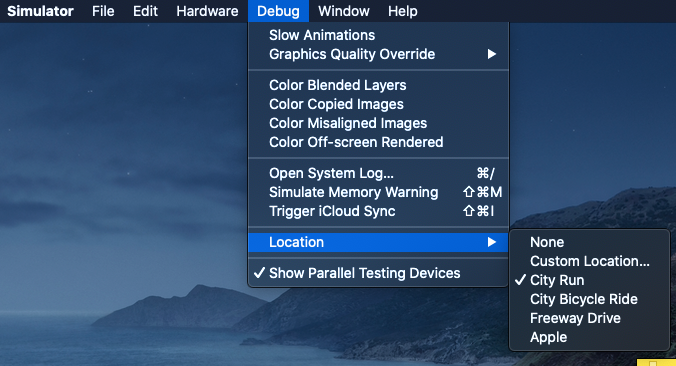This screenshot has height=366, width=676.
Task: Enable Color Misaligned Images
Action: click(x=379, y=123)
